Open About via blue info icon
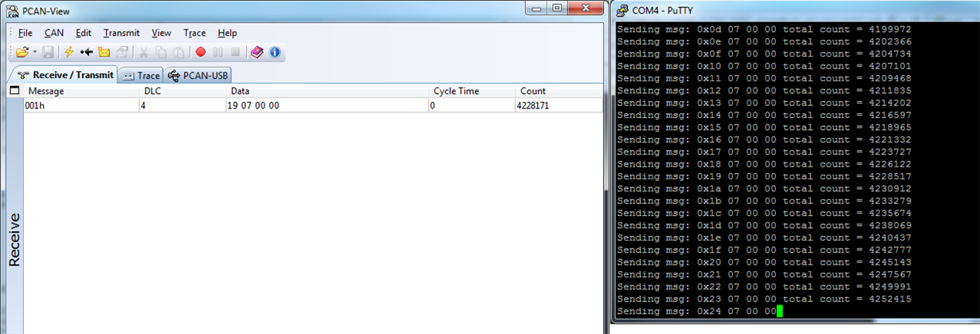 (275, 52)
